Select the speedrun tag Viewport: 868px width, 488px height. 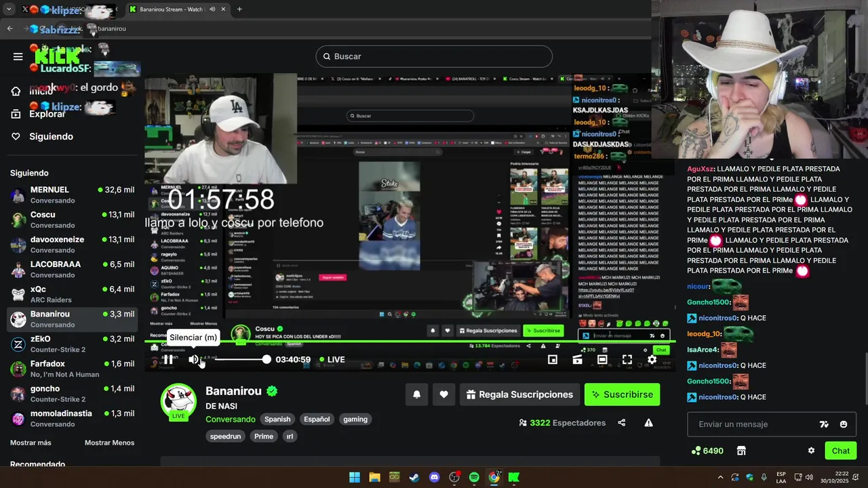225,436
